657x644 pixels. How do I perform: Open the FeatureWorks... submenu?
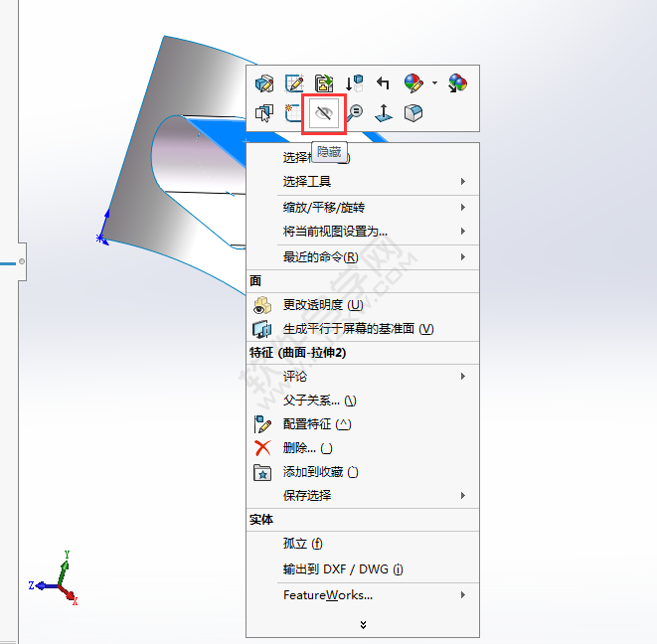pos(363,595)
